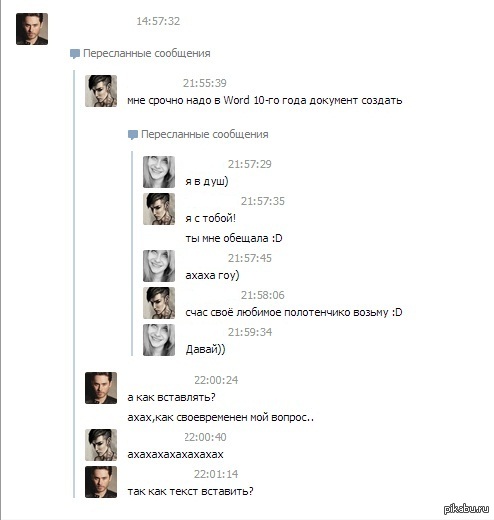Open the nested Пересланные сообщения heading
This screenshot has height=520, width=494.
(x=205, y=134)
